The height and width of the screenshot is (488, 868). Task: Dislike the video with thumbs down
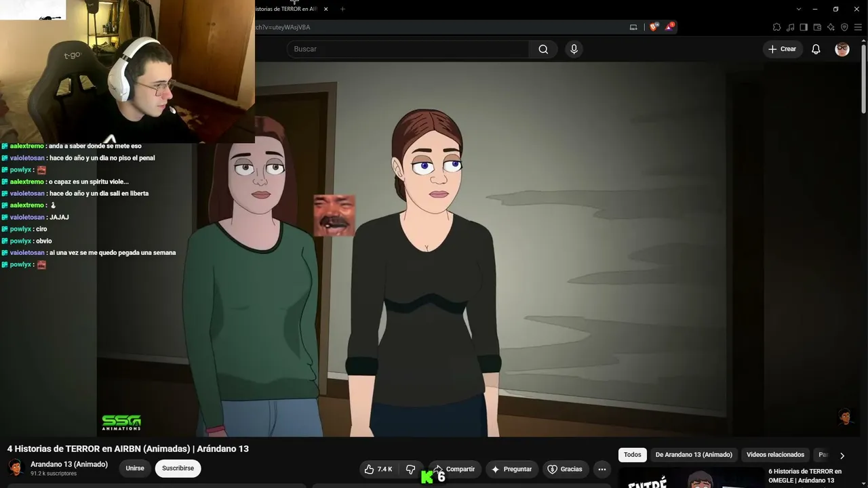410,469
